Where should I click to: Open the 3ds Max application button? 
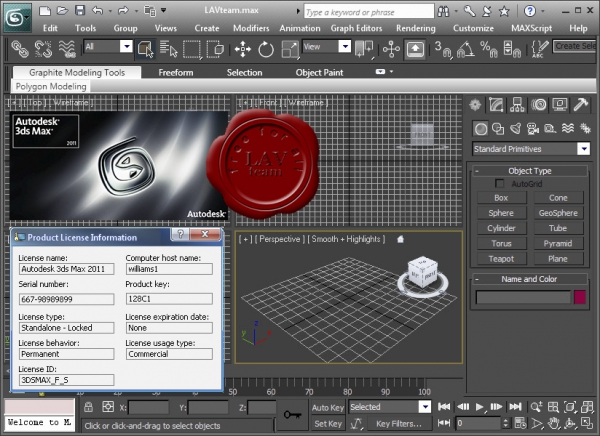click(17, 17)
